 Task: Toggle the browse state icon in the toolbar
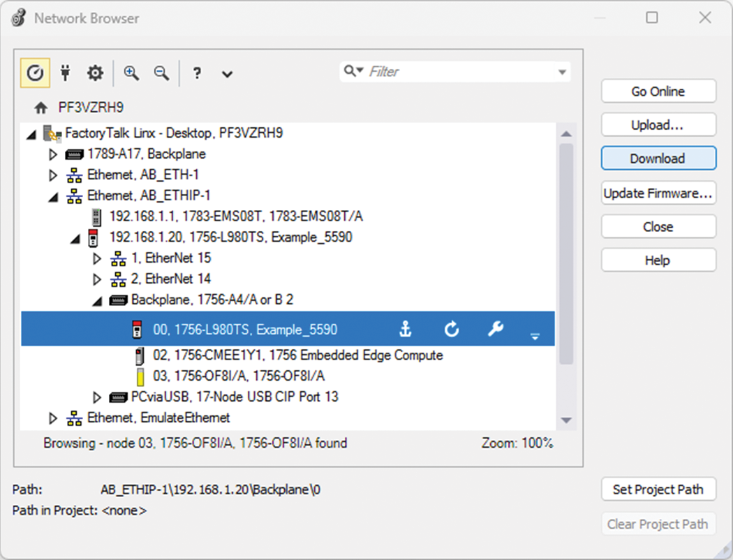[35, 73]
